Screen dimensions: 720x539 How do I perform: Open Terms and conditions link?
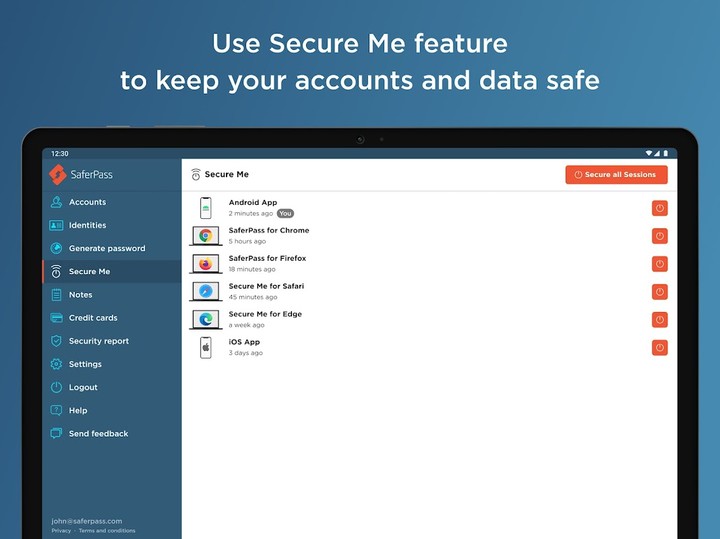pyautogui.click(x=107, y=531)
